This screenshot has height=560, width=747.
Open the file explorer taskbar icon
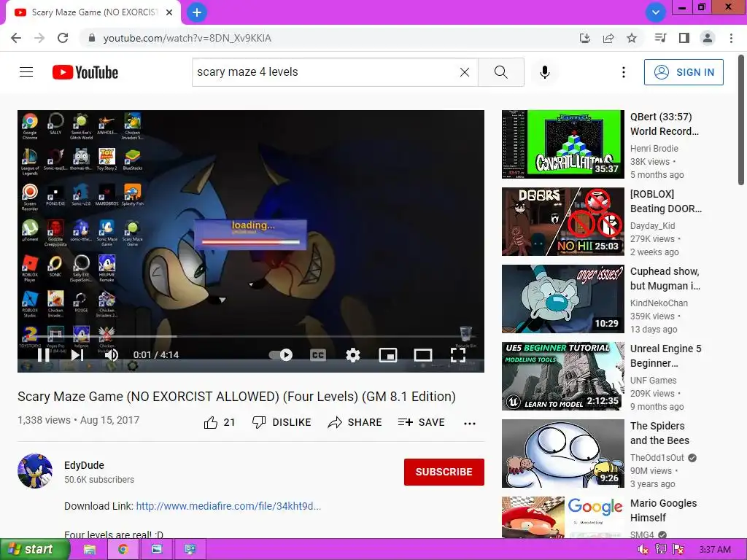tap(90, 550)
